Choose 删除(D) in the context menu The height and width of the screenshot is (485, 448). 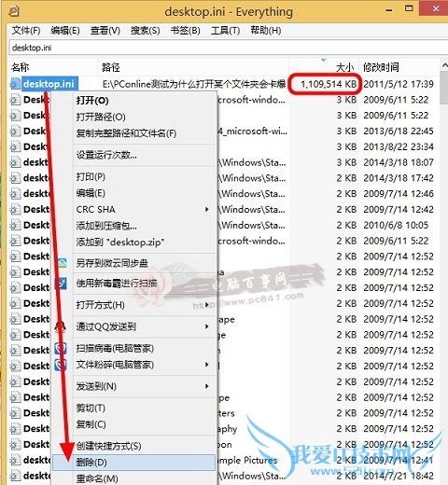tap(133, 463)
